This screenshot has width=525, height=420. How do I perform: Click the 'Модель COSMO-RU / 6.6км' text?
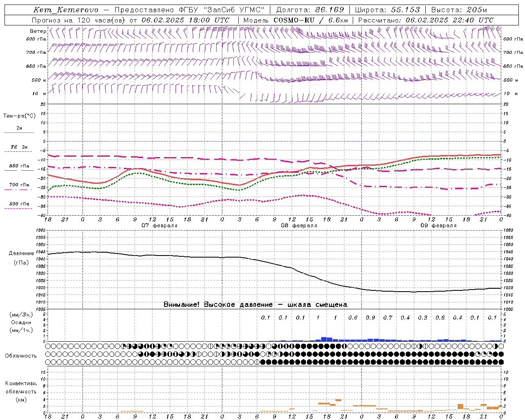click(x=296, y=20)
